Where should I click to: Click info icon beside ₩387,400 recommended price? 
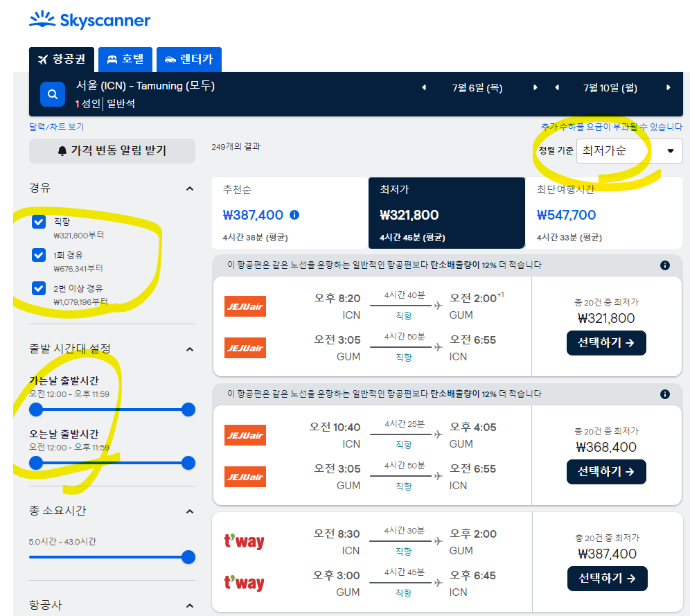(x=294, y=215)
